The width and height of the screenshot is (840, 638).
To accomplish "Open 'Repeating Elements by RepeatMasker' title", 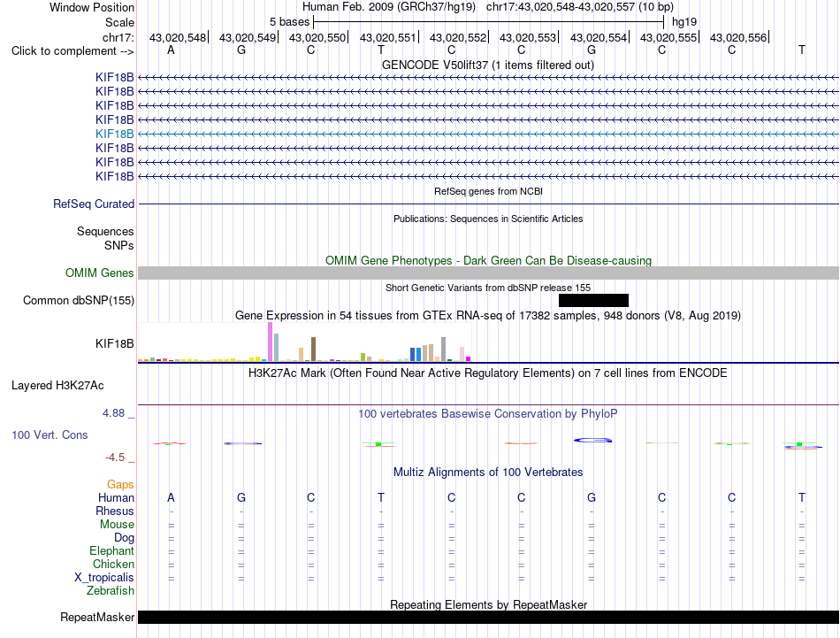I will pos(488,604).
